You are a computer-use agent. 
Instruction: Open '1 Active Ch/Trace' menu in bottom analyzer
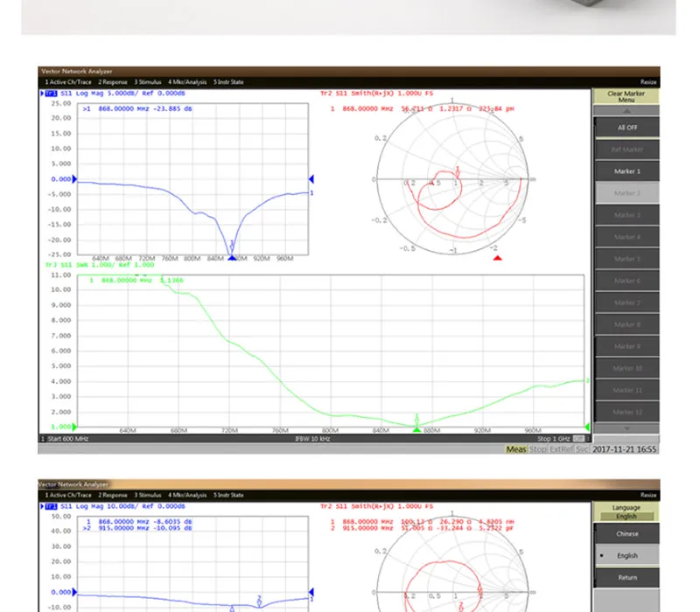pyautogui.click(x=68, y=495)
